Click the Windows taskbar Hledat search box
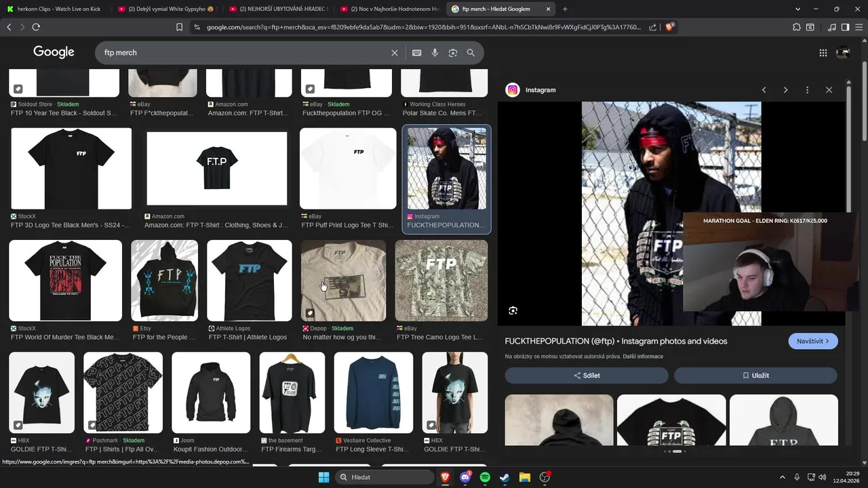 point(385,477)
